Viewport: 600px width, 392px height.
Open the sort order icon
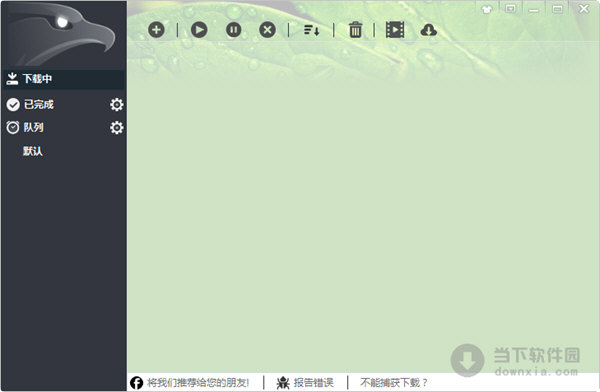[311, 30]
